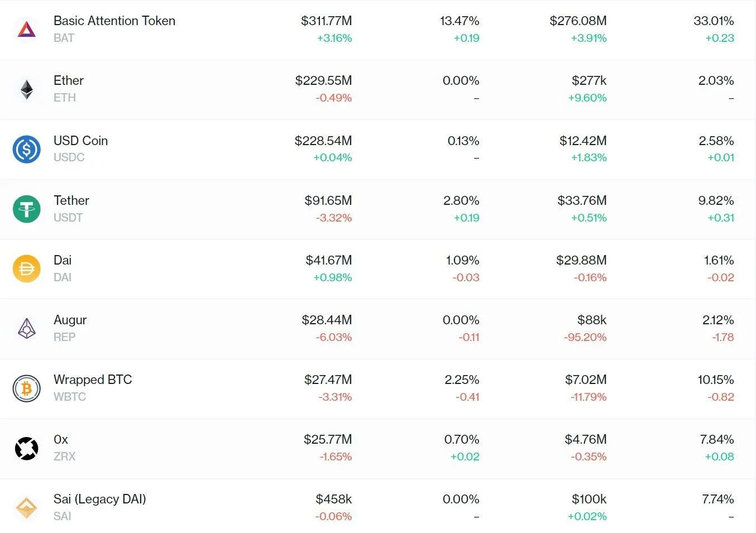Click the 2.03% borrow rate
756x533 pixels.
[x=716, y=80]
